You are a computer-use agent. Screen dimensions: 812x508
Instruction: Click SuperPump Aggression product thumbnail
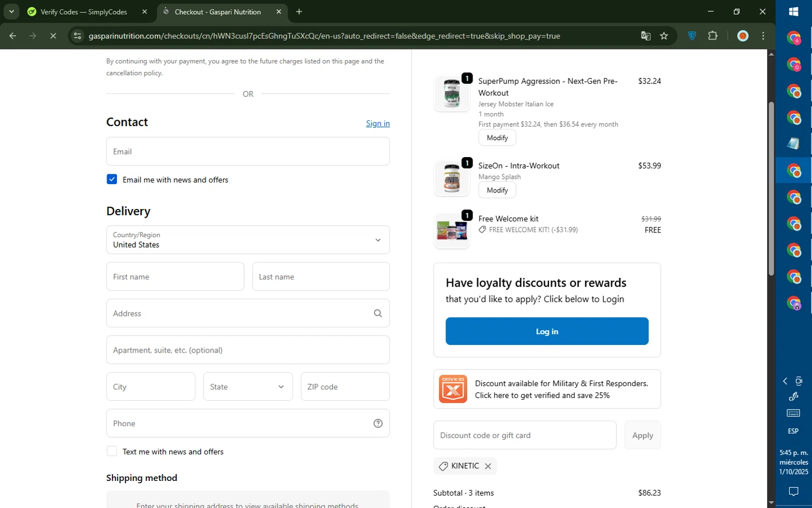[452, 94]
